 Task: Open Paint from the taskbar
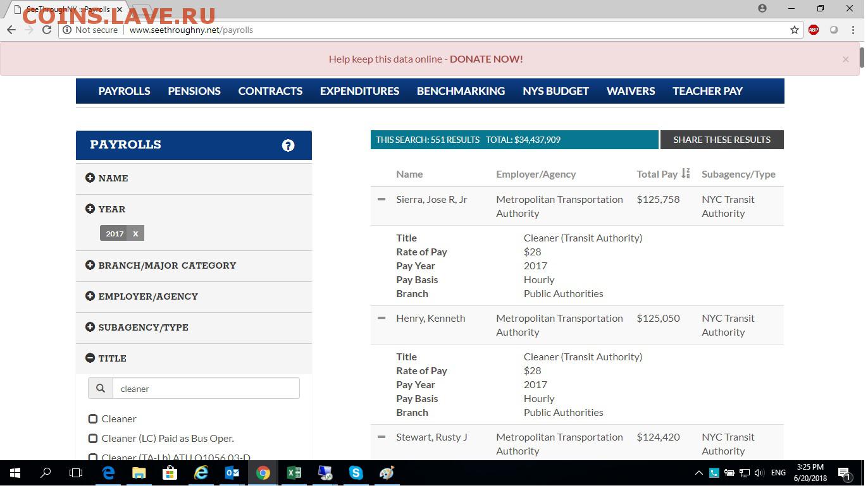tap(387, 472)
